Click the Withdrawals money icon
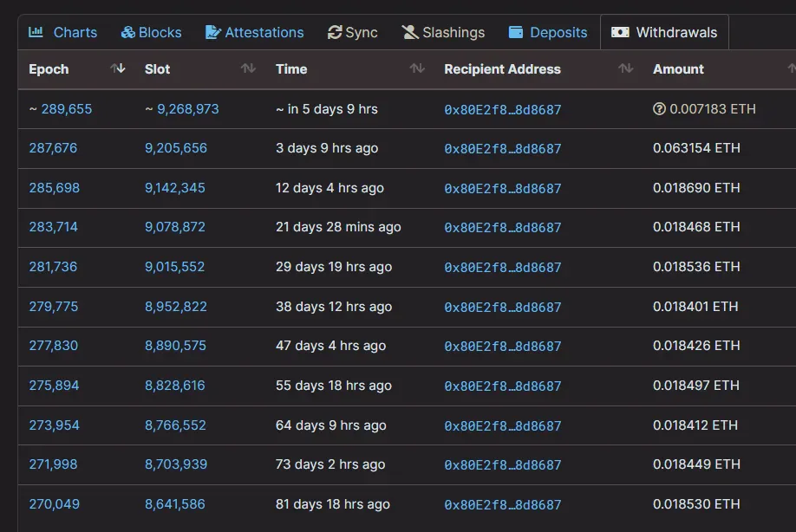796x532 pixels. coord(620,32)
